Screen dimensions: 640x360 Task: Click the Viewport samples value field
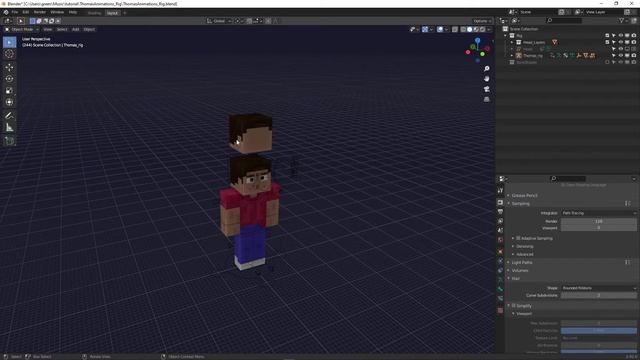click(598, 228)
